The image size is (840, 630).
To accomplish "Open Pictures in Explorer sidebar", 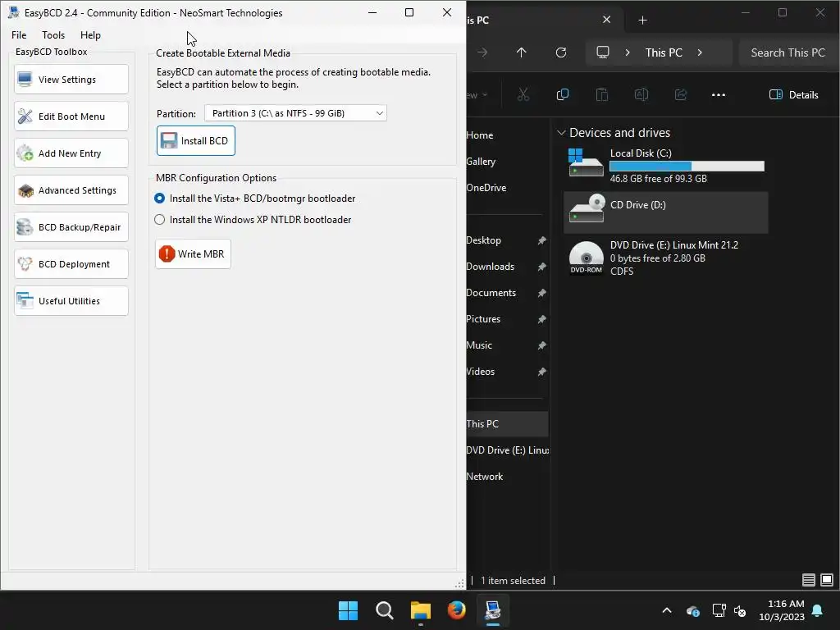I will point(482,319).
